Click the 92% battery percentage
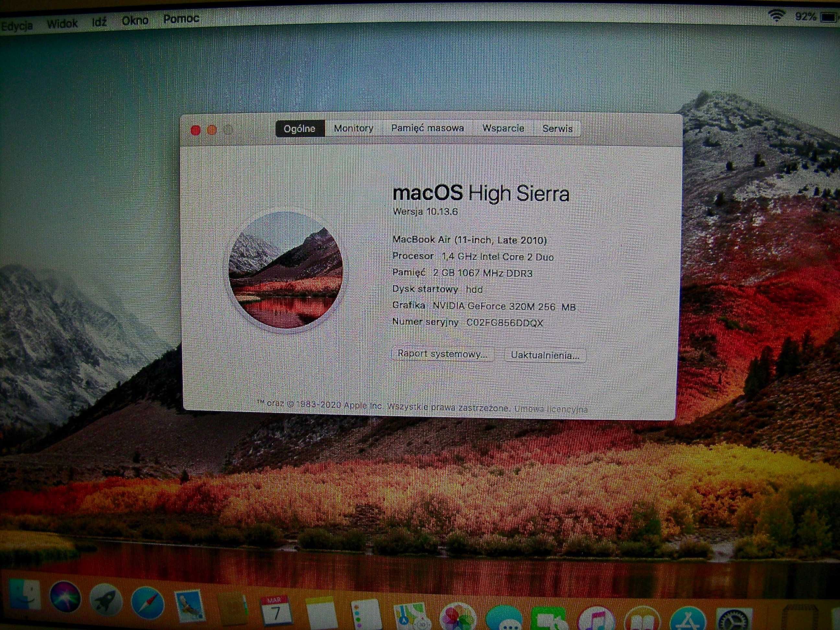 (805, 16)
